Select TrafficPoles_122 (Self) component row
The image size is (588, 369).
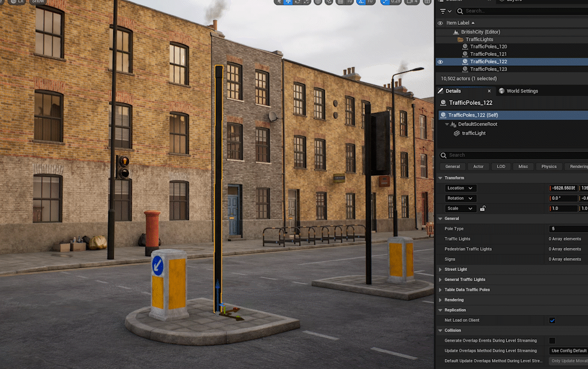[x=512, y=115]
